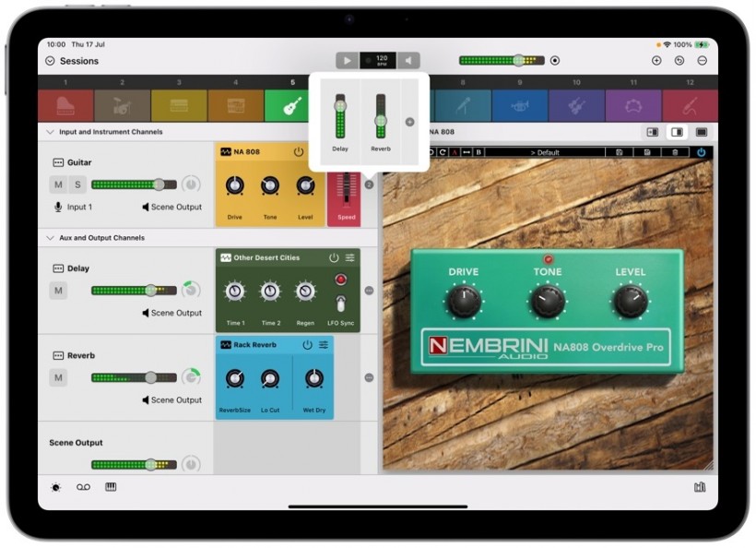Toggle power on the NA 808 plugin tile
The height and width of the screenshot is (548, 756).
click(x=299, y=152)
